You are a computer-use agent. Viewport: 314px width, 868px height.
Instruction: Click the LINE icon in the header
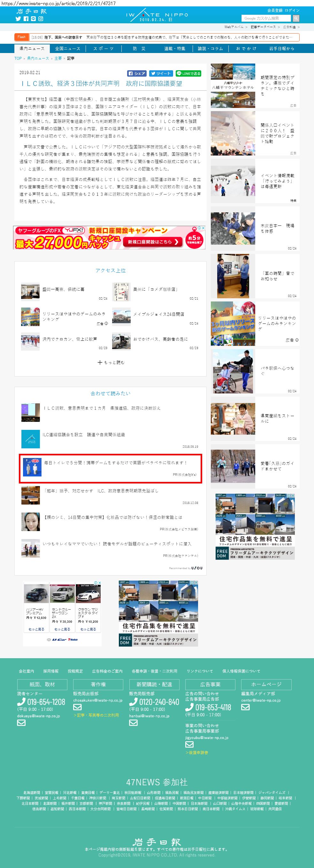coord(33,19)
